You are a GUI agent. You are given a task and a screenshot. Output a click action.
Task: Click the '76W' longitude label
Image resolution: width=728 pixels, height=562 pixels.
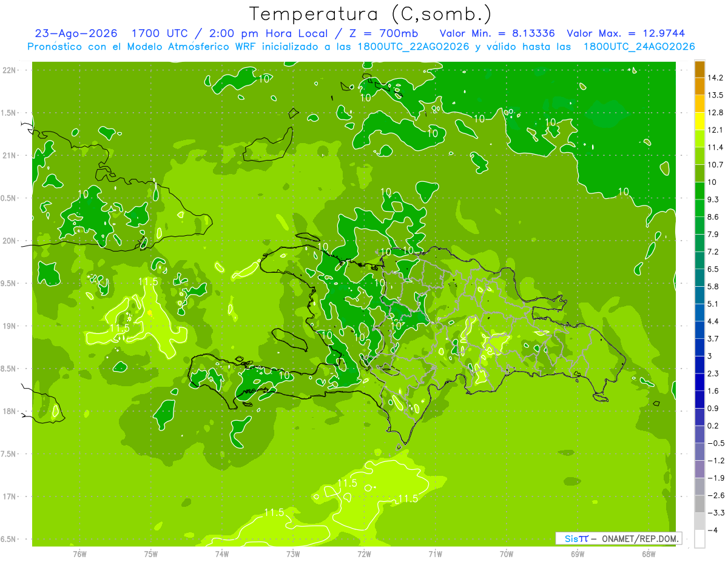point(79,554)
